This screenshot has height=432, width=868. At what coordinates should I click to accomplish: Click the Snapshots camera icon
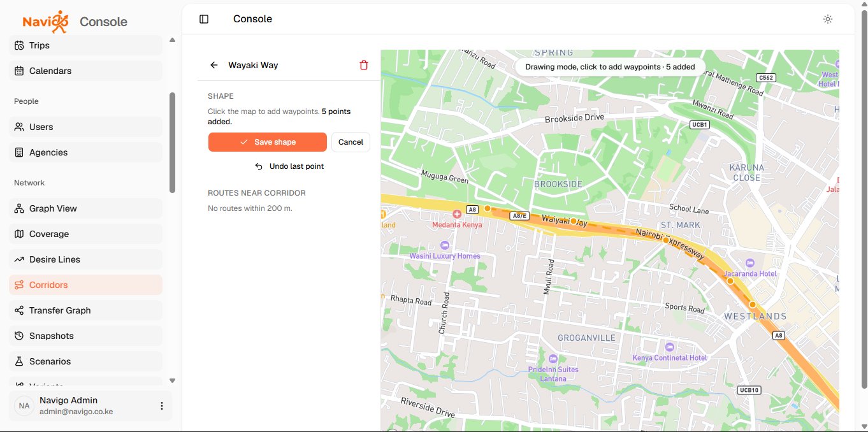[x=19, y=336]
